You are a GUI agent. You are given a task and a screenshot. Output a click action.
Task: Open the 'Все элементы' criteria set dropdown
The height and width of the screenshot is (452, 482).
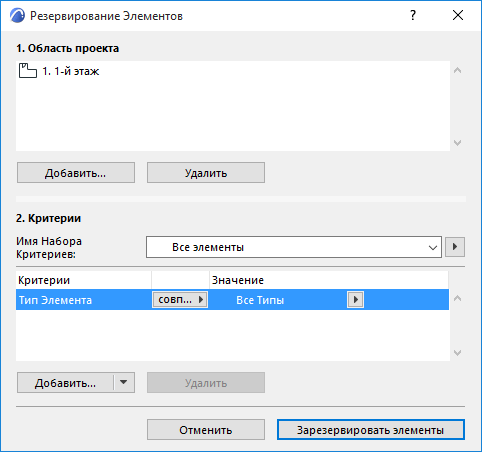(294, 247)
